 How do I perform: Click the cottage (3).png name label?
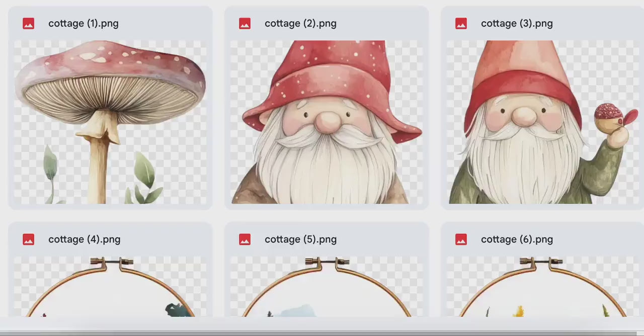pyautogui.click(x=517, y=24)
